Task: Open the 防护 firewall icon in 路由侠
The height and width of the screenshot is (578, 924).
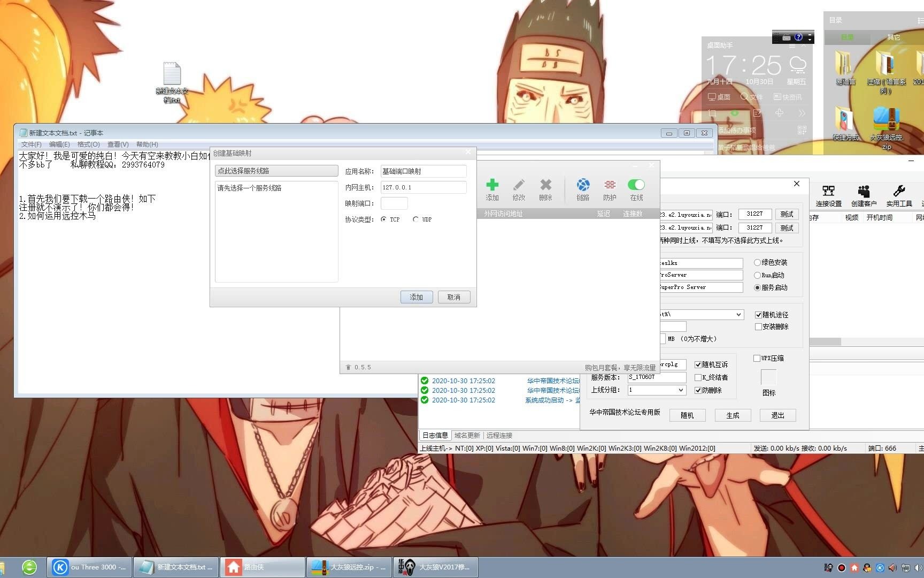Action: point(610,185)
